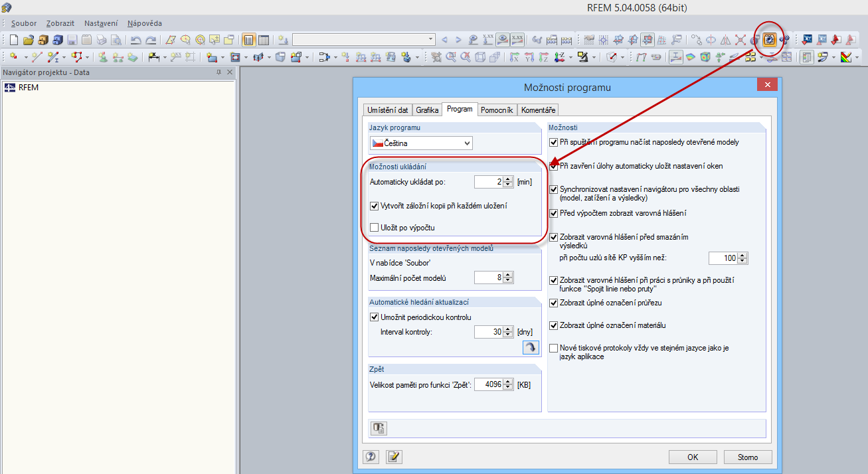Screen dimensions: 868x474
Task: Open the Nápověda menu
Action: [145, 23]
